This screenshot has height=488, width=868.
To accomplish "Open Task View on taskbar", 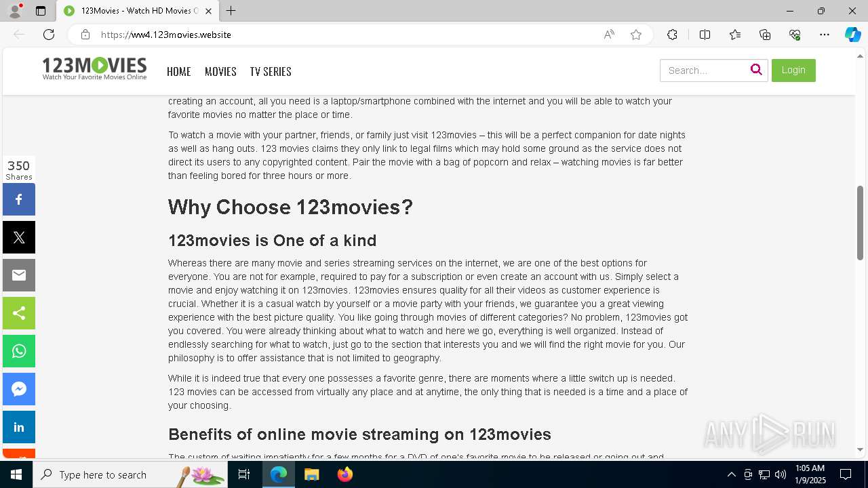I will pos(244,474).
